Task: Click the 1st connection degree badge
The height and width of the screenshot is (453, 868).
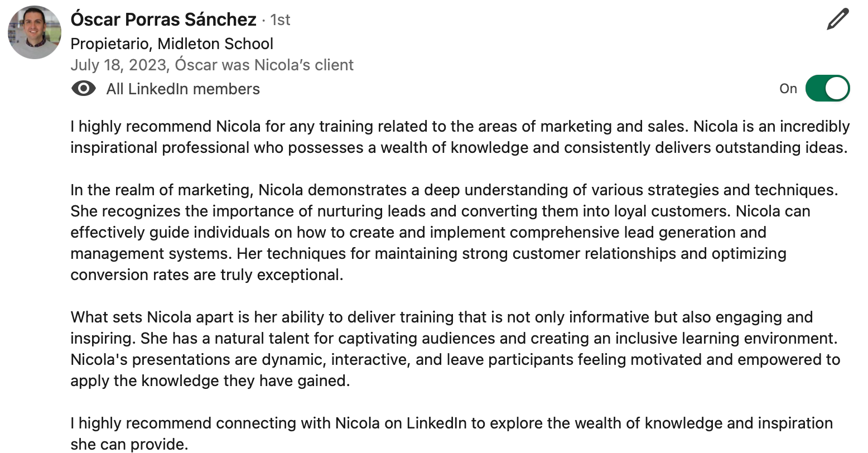Action: 281,20
